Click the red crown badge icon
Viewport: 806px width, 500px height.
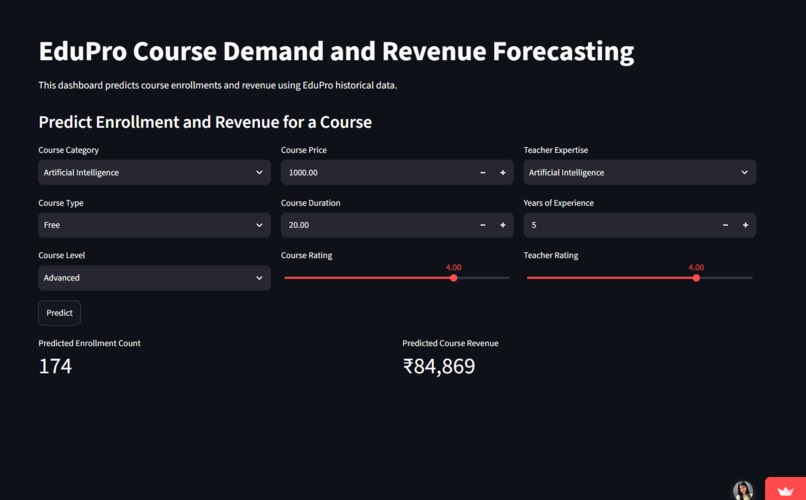click(x=785, y=488)
